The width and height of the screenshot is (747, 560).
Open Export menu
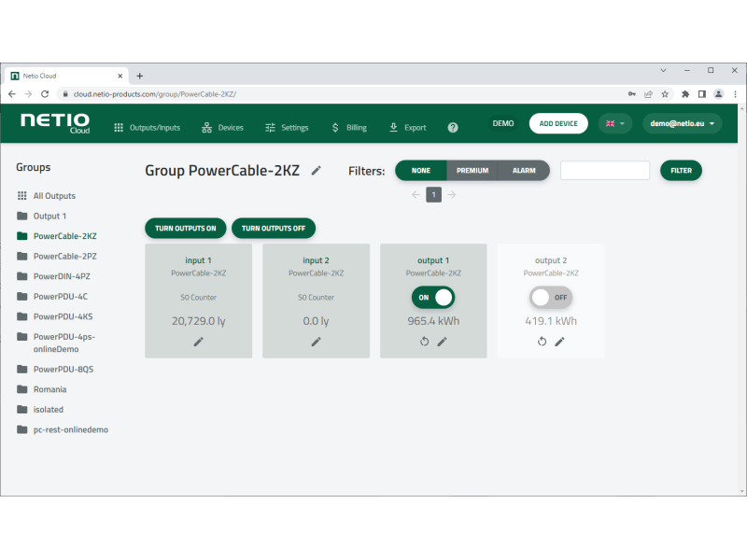point(408,128)
